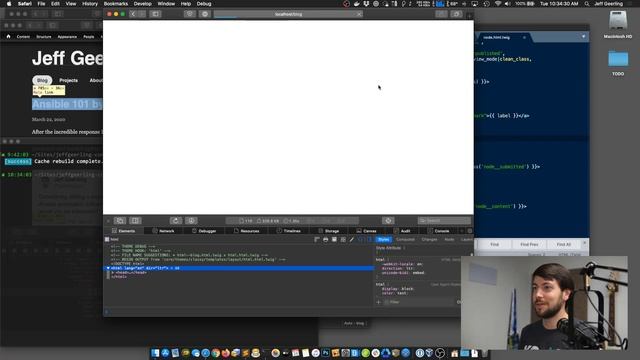Open a new Safari tab with plus

(x=469, y=16)
